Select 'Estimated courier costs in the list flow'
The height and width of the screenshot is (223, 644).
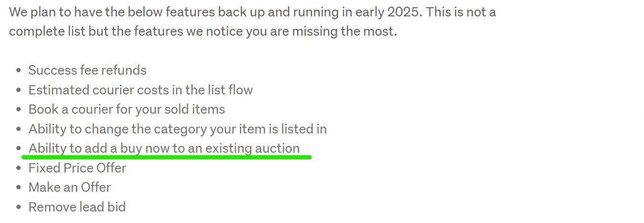coord(140,90)
